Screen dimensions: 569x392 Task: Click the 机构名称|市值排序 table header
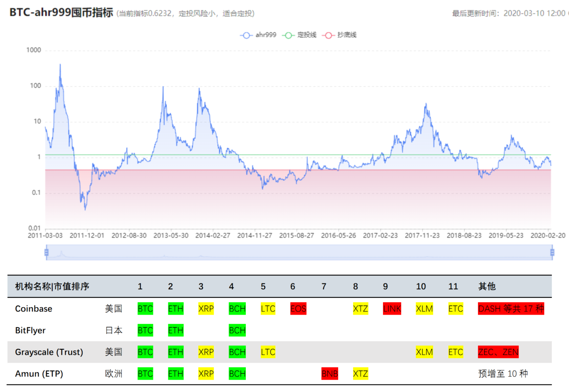coord(52,287)
